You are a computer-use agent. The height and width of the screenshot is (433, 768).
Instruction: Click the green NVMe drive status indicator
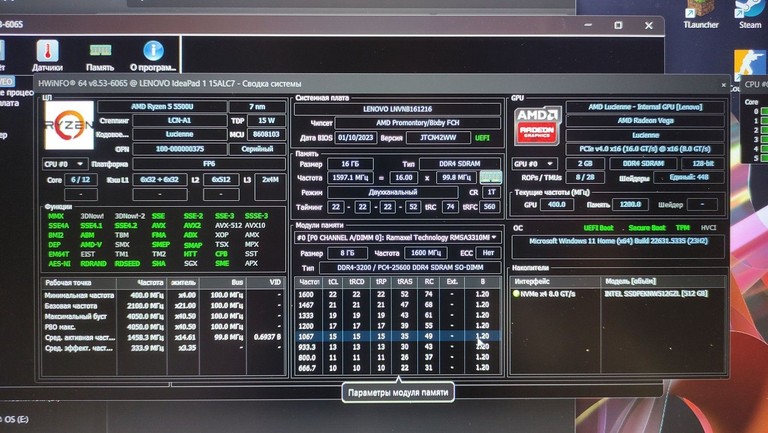click(x=516, y=293)
